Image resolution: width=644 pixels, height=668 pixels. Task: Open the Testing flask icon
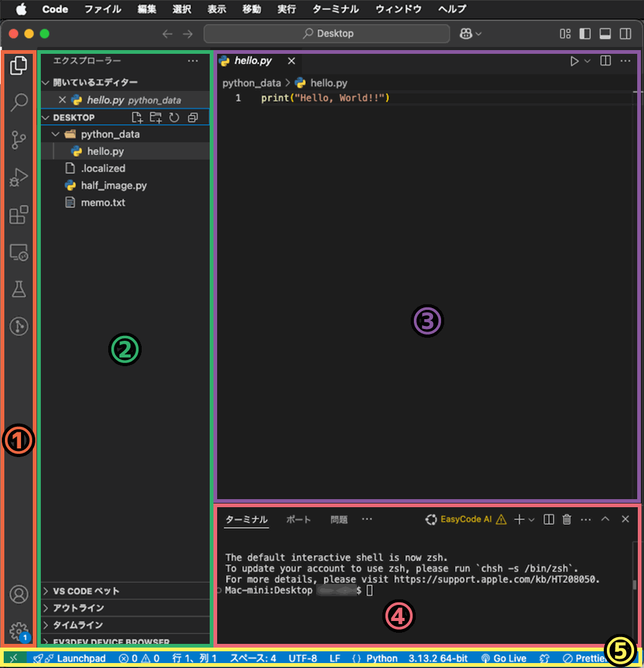tap(19, 289)
